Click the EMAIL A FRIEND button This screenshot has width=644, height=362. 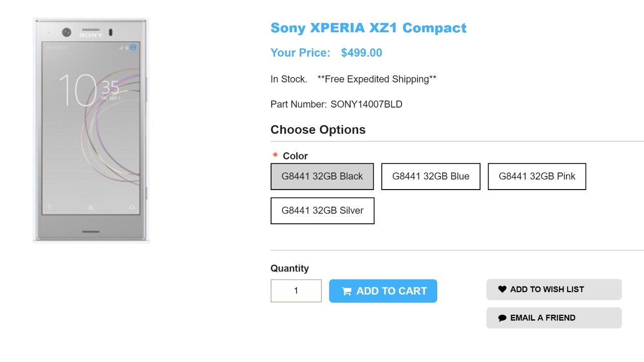(x=554, y=318)
